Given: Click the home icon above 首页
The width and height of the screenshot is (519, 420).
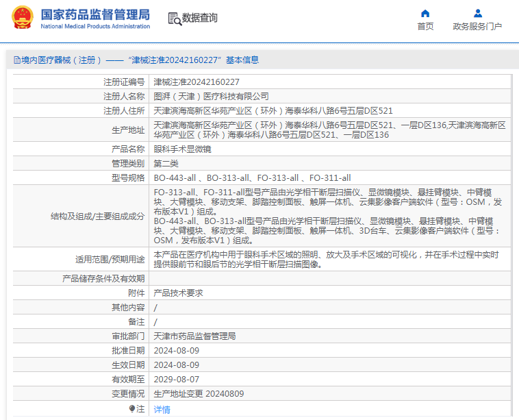Looking at the screenshot, I should pyautogui.click(x=425, y=13).
